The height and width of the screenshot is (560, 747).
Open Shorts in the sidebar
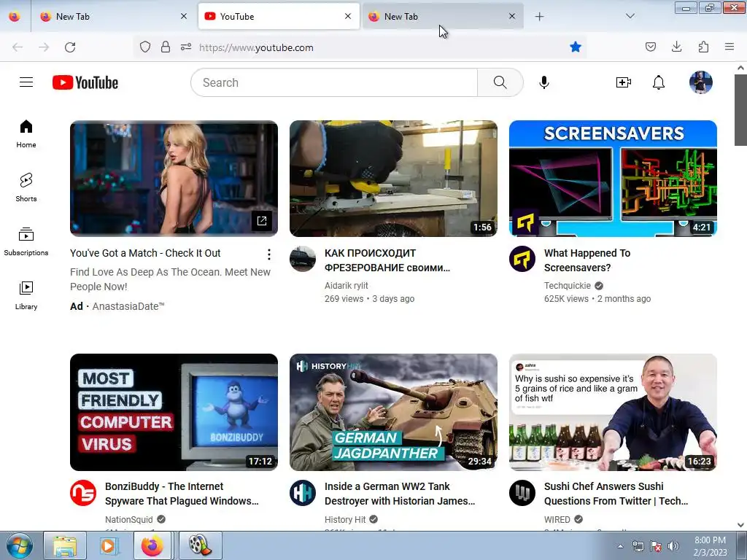click(26, 187)
